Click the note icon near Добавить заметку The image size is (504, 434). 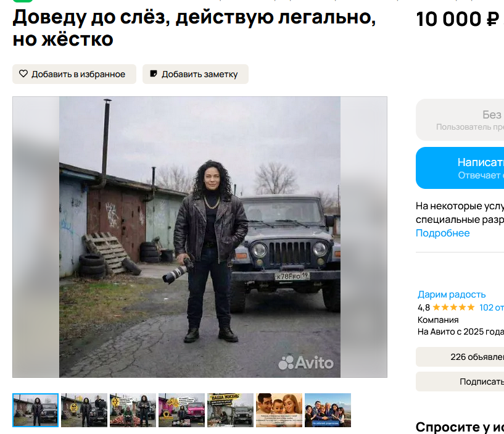tap(154, 73)
